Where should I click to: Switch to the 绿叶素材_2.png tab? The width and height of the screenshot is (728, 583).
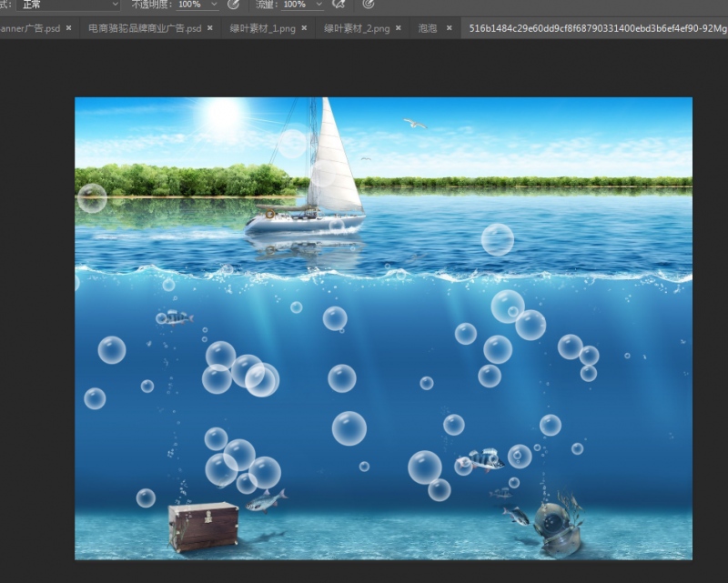point(357,29)
